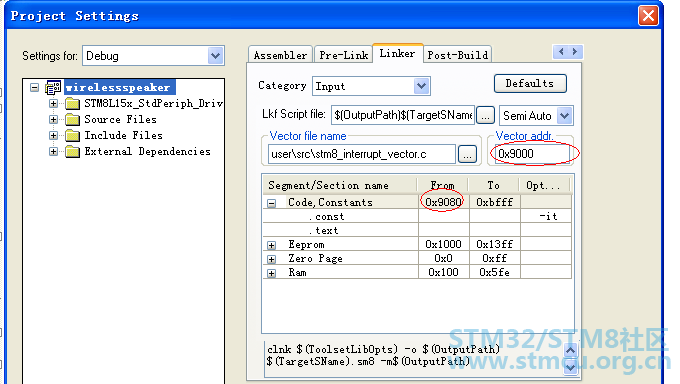Select the External Dependencies folder icon
This screenshot has height=384, width=680.
pyautogui.click(x=72, y=151)
